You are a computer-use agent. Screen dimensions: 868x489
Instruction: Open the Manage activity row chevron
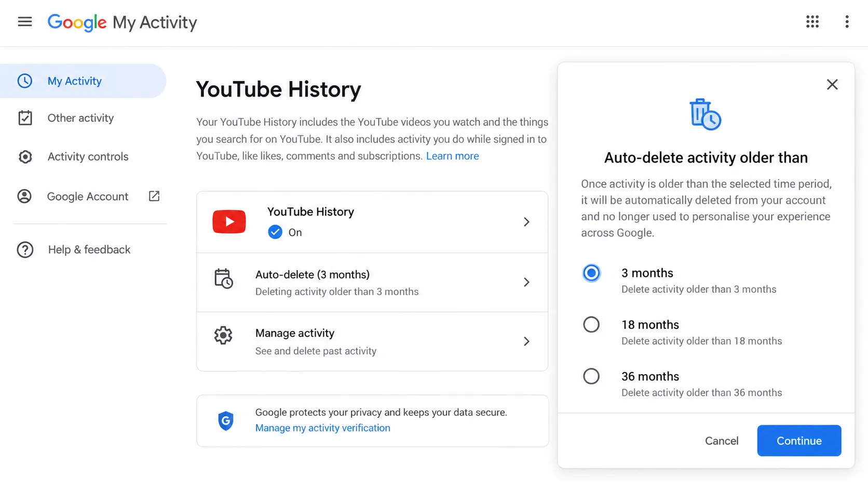coord(526,341)
